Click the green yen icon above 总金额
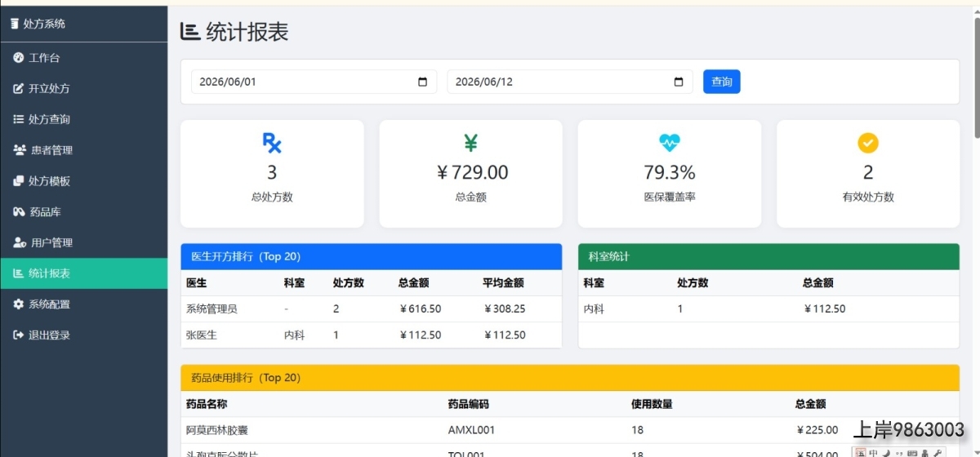 coord(471,143)
